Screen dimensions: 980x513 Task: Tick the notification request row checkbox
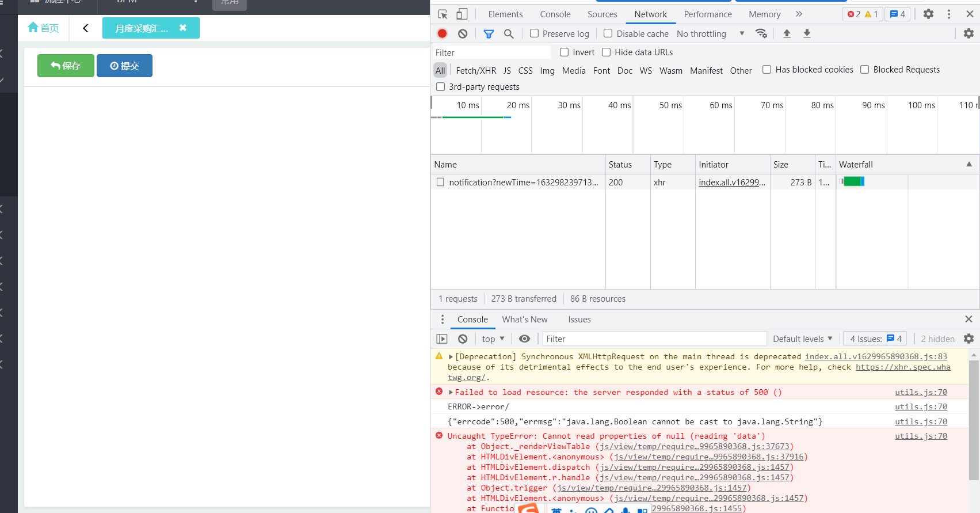440,182
